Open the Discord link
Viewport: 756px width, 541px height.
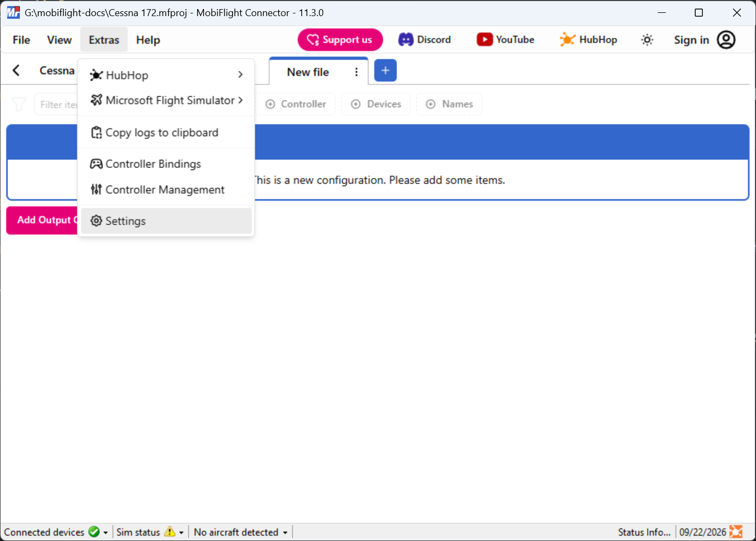tap(425, 40)
